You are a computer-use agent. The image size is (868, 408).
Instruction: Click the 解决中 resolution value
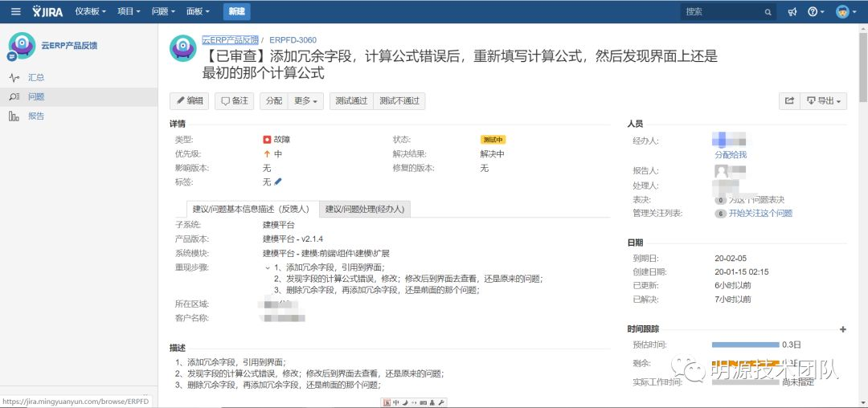492,154
